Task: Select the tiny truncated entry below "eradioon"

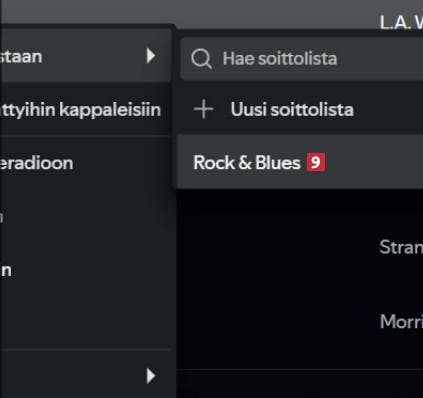Action: click(x=2, y=218)
